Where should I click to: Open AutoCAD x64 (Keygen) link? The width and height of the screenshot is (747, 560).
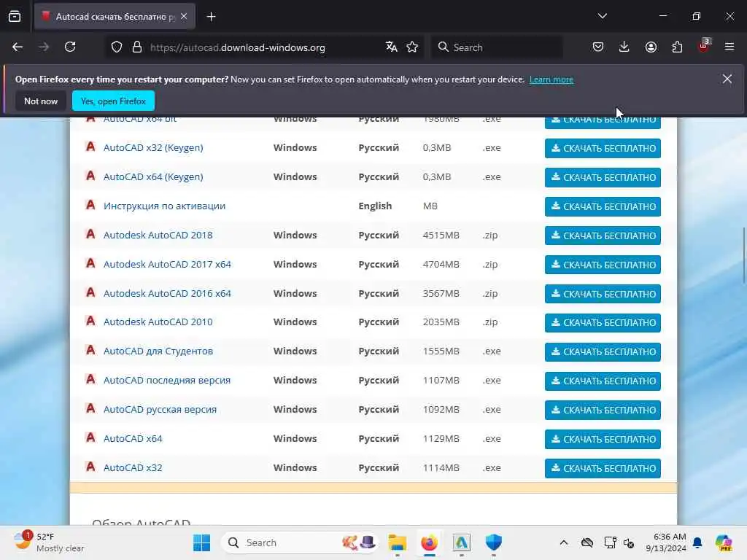153,176
